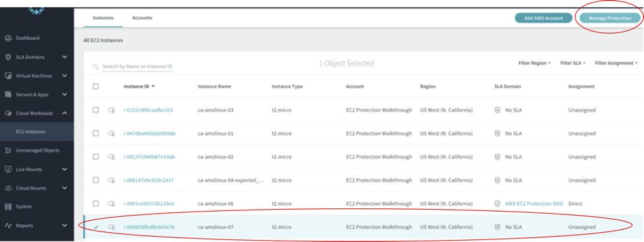Click shield icon next to AWS EC2 Protection DND
The image size is (644, 242).
click(497, 204)
